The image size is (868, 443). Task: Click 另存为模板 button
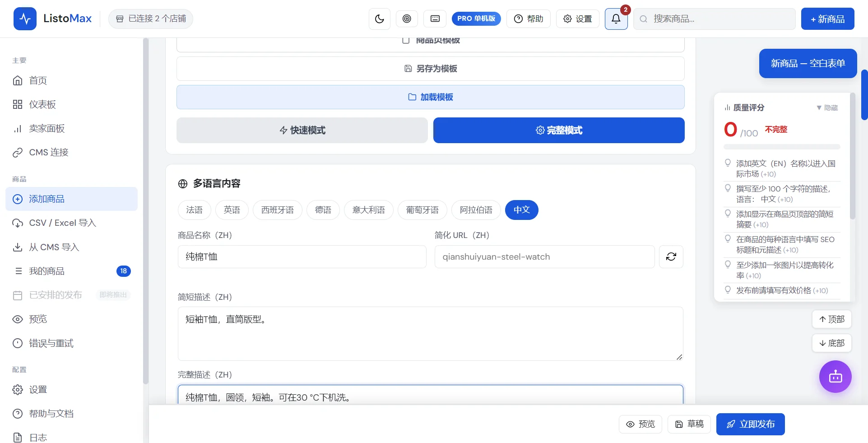tap(431, 69)
